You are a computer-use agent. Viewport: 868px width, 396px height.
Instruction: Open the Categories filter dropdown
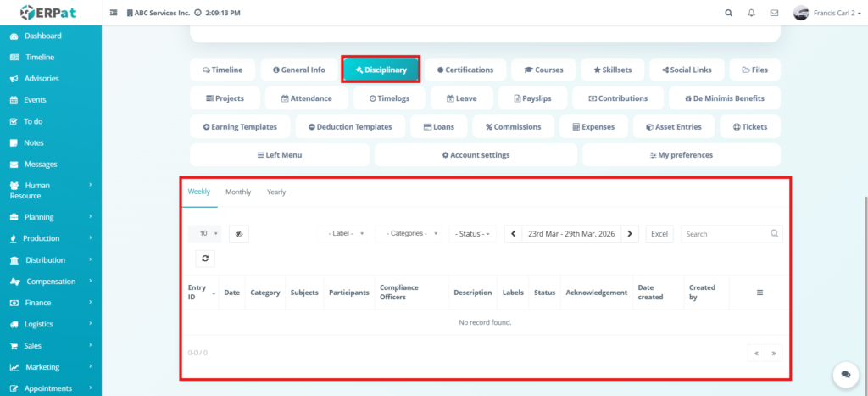click(x=409, y=234)
